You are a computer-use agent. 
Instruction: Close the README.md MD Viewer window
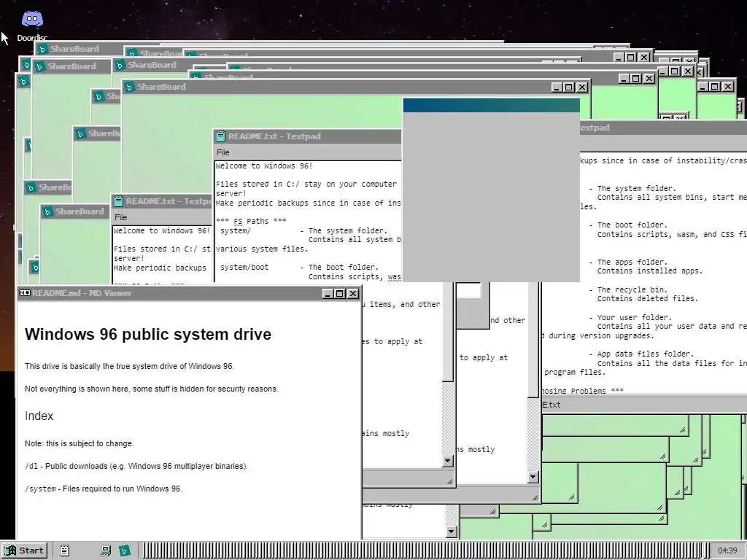pos(352,294)
